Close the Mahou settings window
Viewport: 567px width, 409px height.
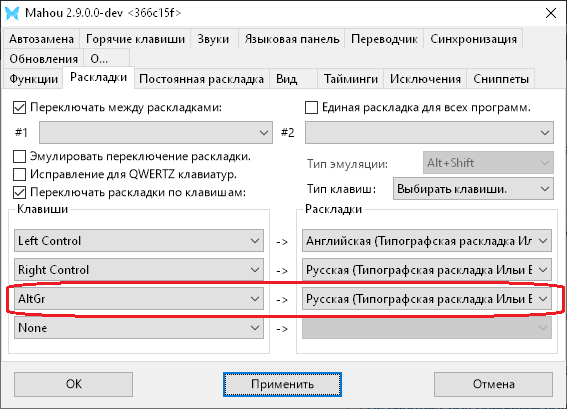tap(551, 13)
